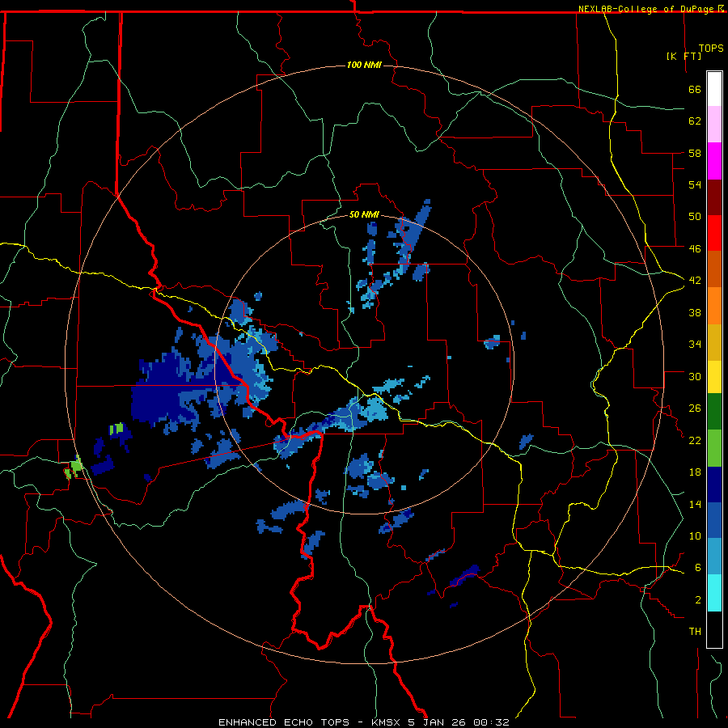Click the medium blue 10-14 kft legend swatch
Viewport: 728px width, 728px height.
(x=714, y=520)
